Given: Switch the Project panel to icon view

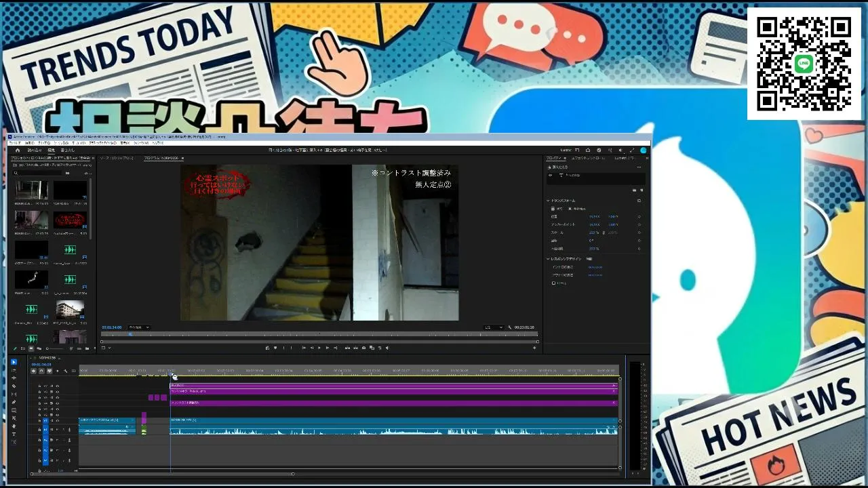Looking at the screenshot, I should [x=31, y=348].
